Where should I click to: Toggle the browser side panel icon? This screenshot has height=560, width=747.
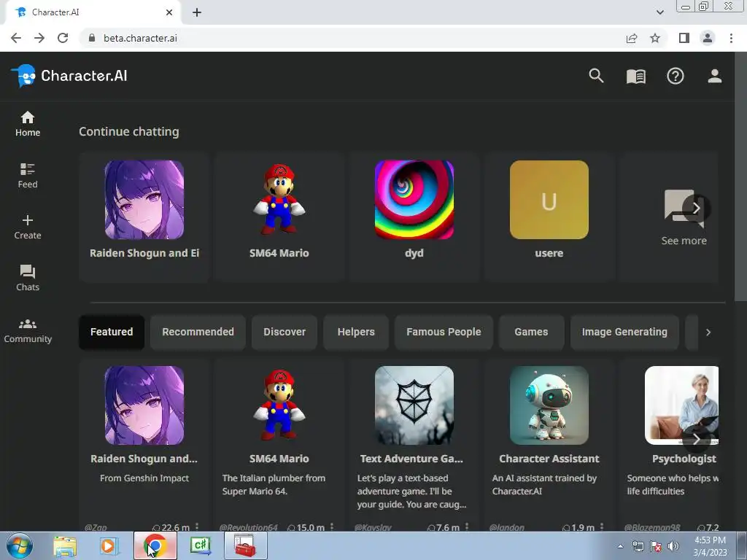pos(684,38)
